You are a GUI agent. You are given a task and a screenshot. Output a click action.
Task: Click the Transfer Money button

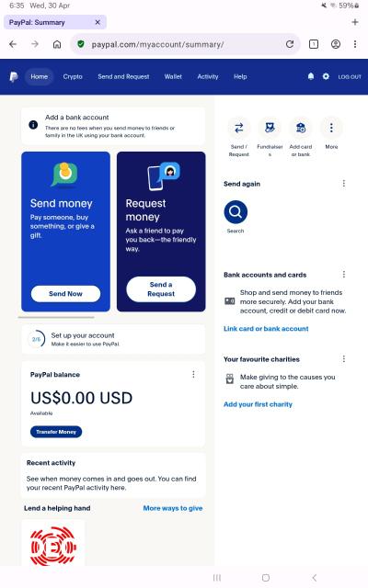[56, 432]
